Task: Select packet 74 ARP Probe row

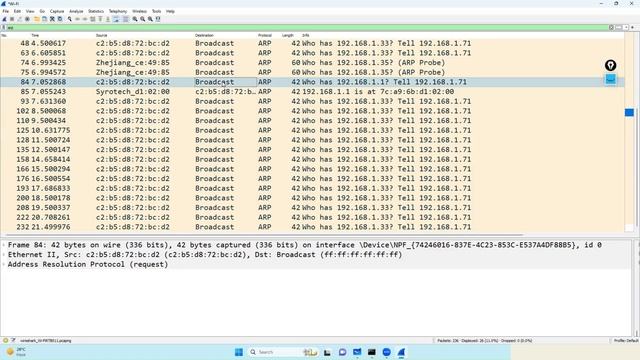Action: [312, 62]
